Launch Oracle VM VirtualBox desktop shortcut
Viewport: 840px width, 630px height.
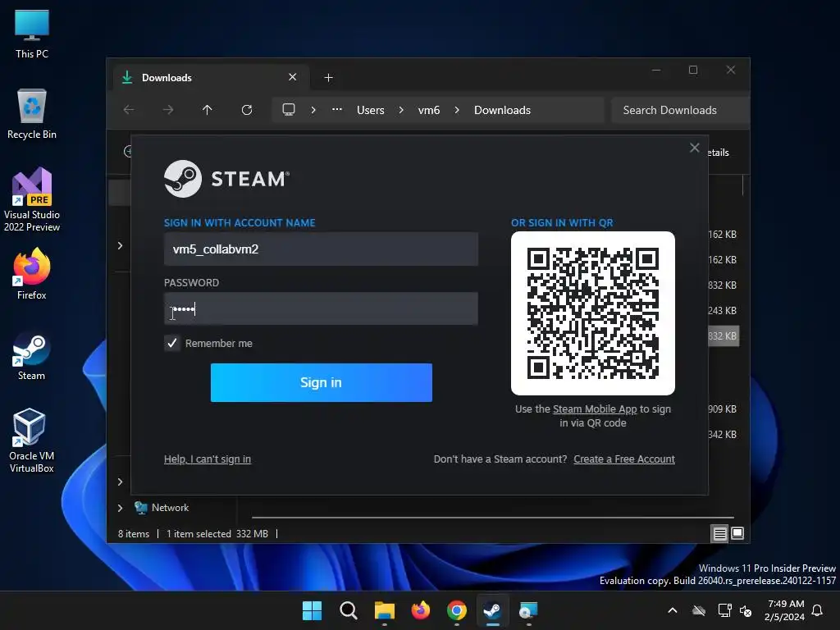click(x=32, y=441)
